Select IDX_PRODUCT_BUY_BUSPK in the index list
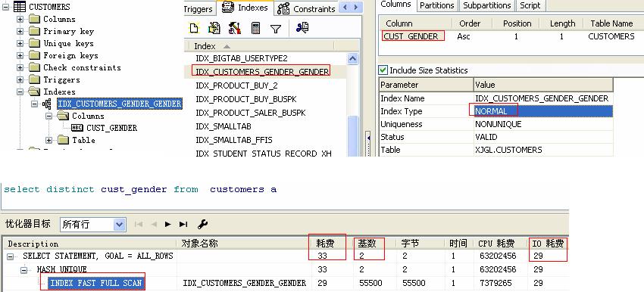 [246, 99]
